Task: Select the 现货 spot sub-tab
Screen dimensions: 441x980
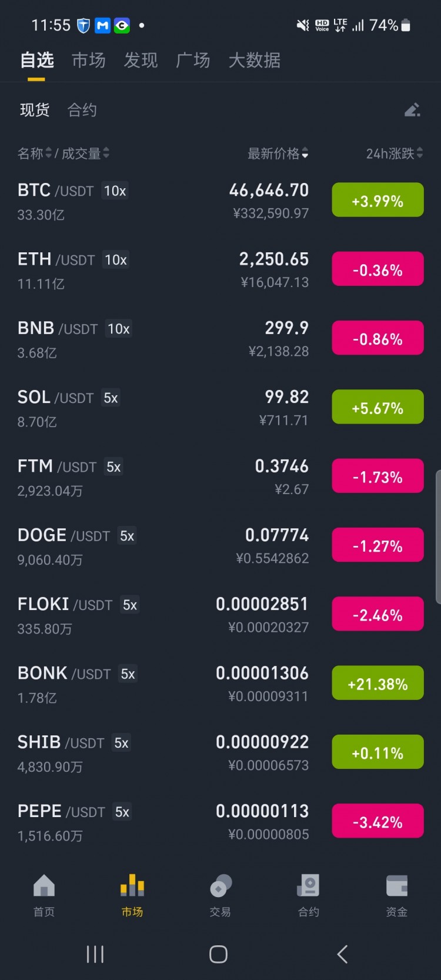Action: [x=35, y=110]
